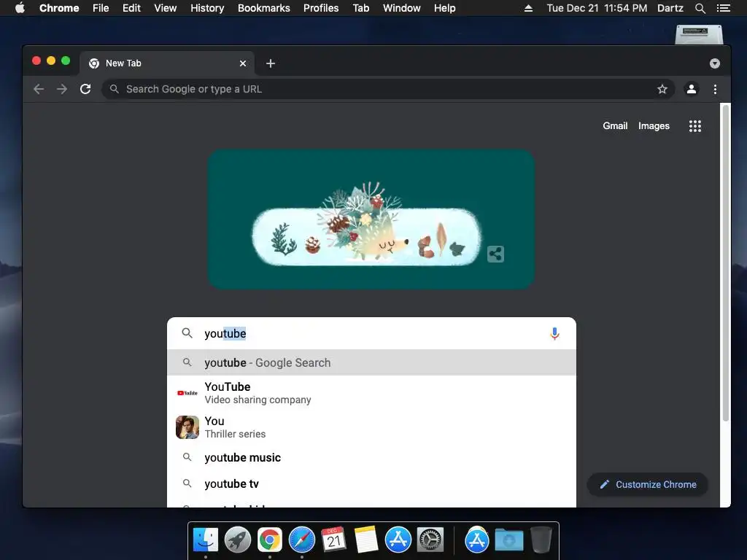Open the File menu

[x=101, y=8]
